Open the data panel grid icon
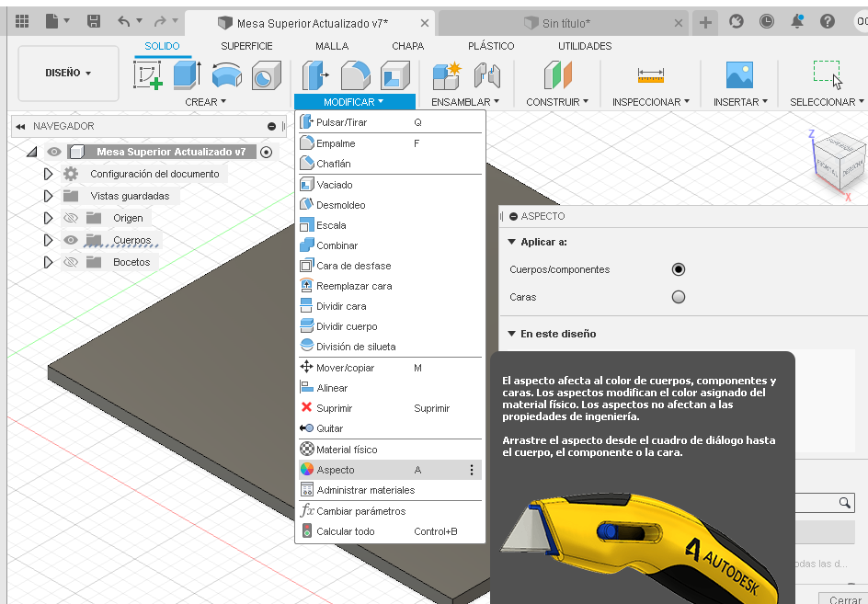Image resolution: width=868 pixels, height=604 pixels. point(22,21)
